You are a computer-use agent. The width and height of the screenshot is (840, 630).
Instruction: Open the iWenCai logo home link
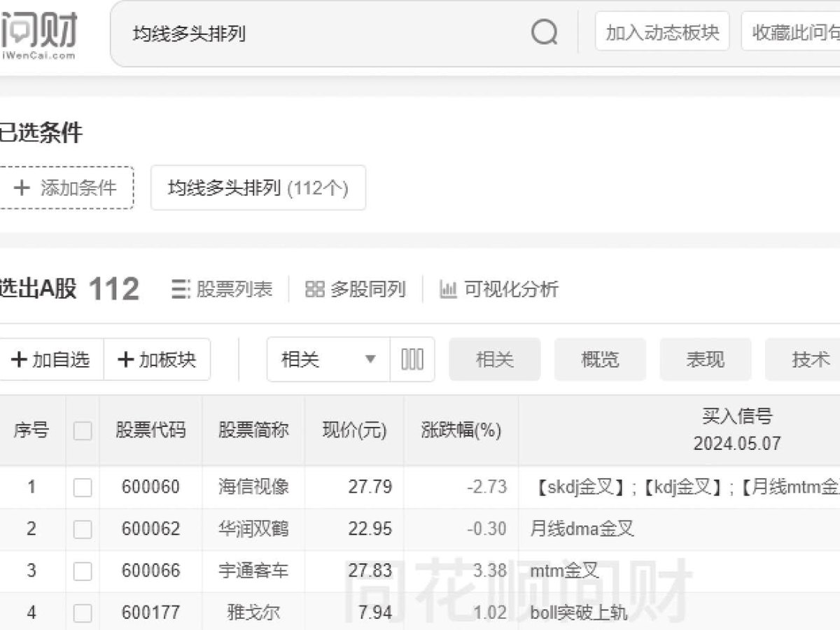coord(38,36)
